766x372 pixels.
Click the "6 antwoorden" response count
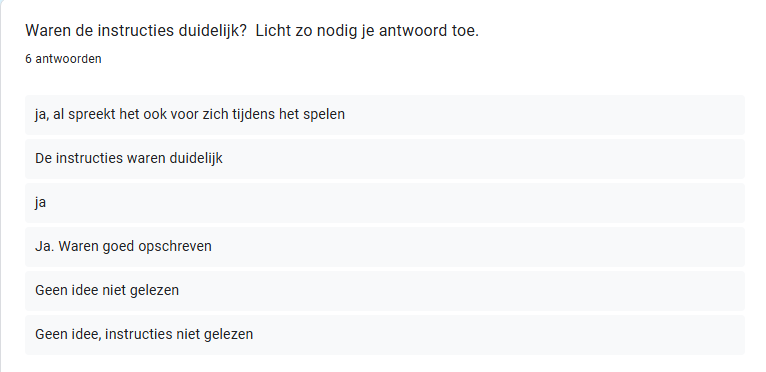tap(64, 59)
